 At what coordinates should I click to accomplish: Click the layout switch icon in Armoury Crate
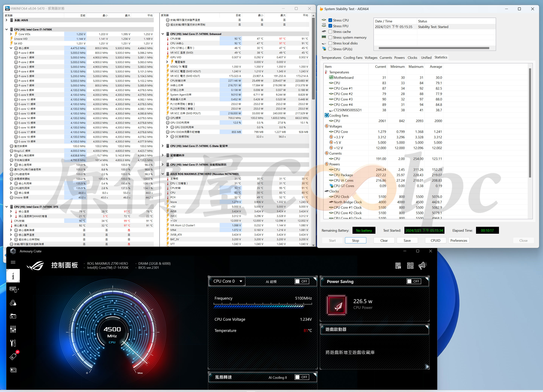[x=410, y=266]
